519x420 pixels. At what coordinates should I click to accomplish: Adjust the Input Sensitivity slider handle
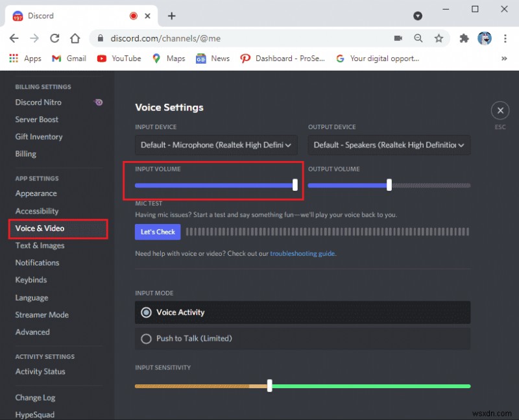pos(269,386)
